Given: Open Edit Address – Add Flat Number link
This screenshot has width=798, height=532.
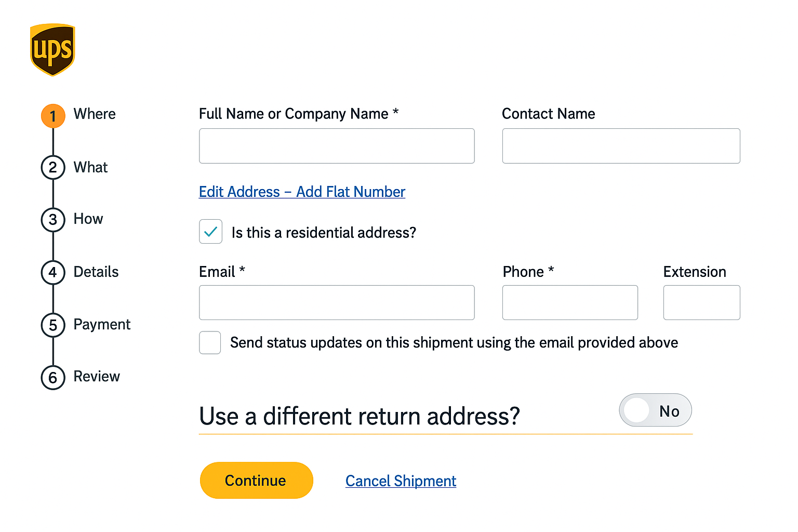Looking at the screenshot, I should [x=302, y=192].
